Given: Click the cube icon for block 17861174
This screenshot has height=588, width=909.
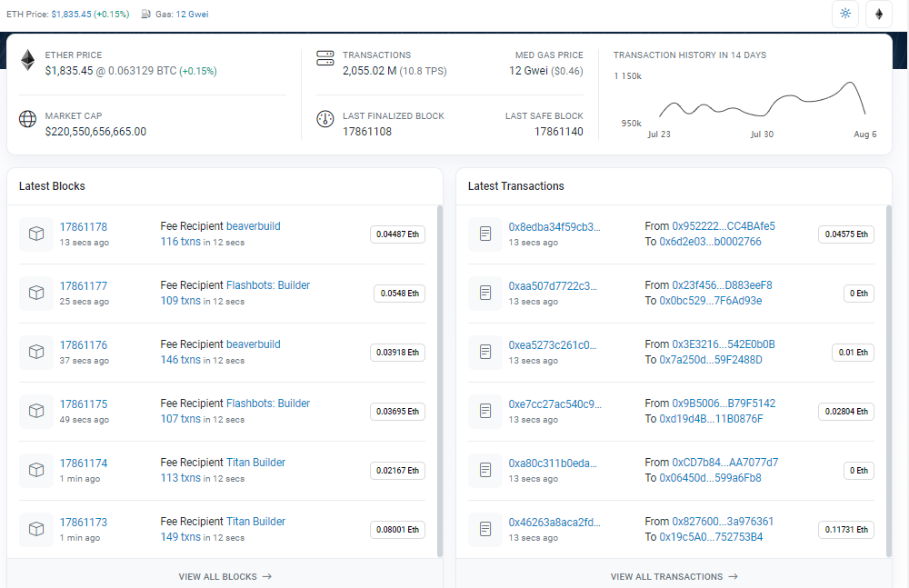Looking at the screenshot, I should (36, 470).
